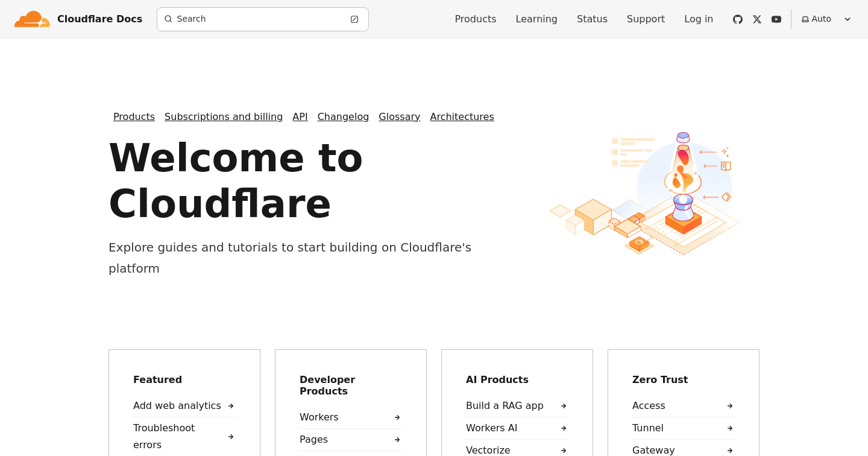Click the slash shortcut icon in search
Viewport: 868px width, 456px height.
coord(354,19)
